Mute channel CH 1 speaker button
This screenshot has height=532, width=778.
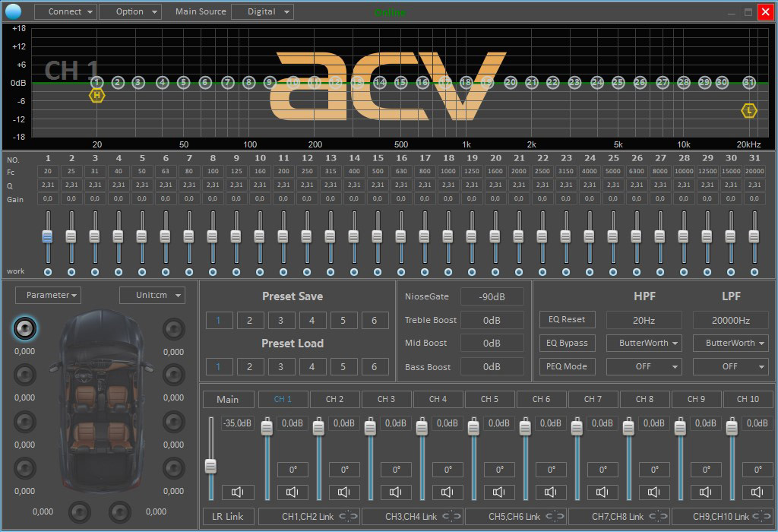point(293,492)
